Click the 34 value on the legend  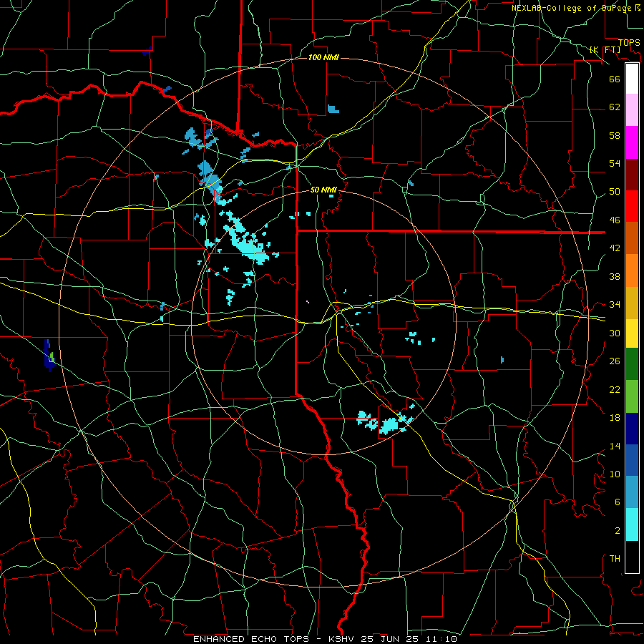point(615,305)
